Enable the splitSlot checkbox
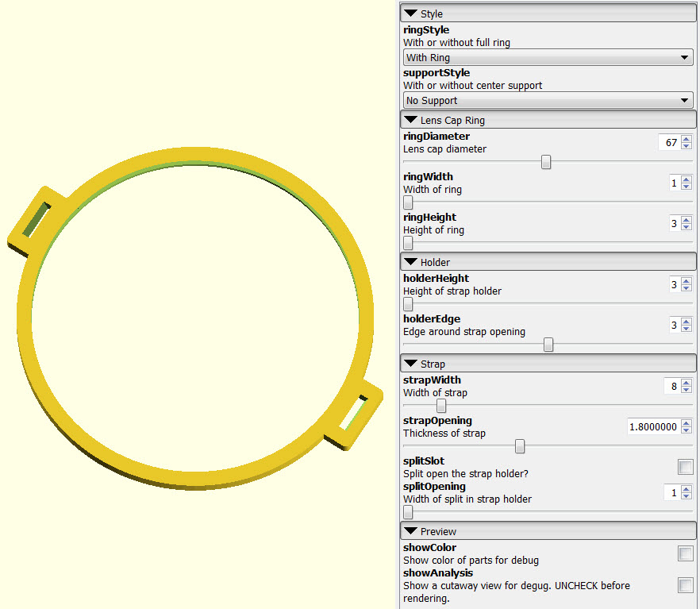The width and height of the screenshot is (700, 609). [685, 467]
